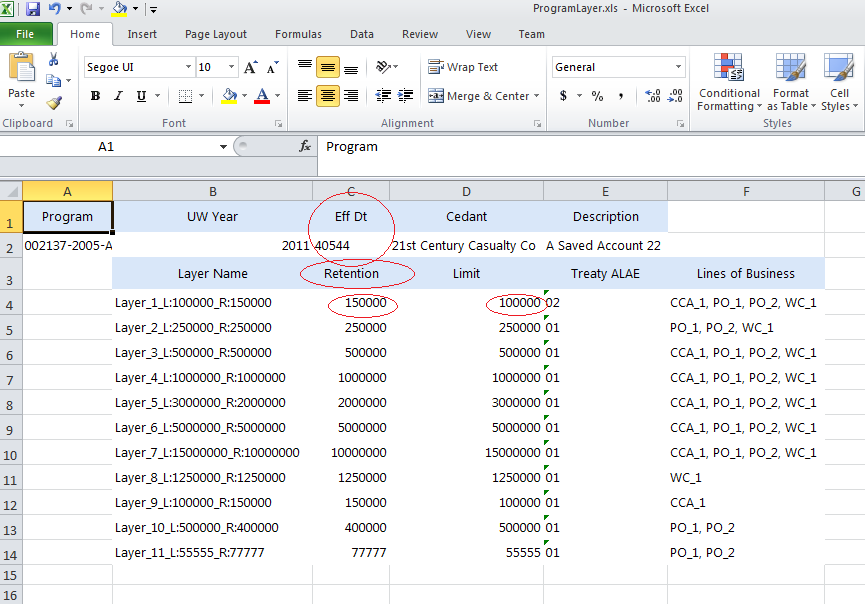This screenshot has height=604, width=865.
Task: Click the Insert Function fx icon
Action: (305, 146)
